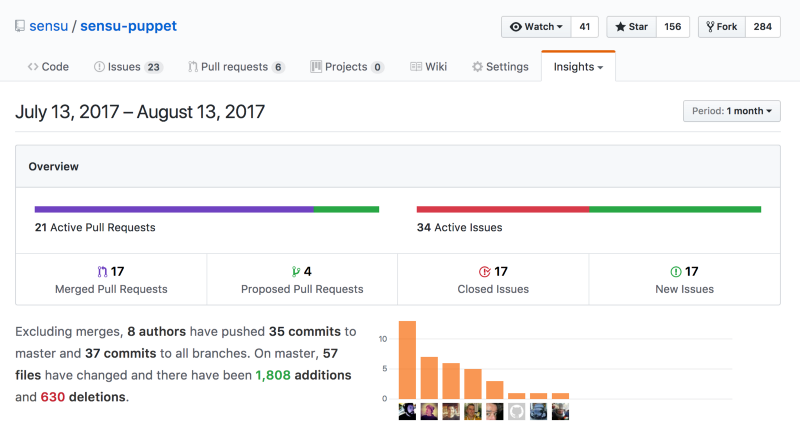
Task: Click the seventh contributor avatar
Action: pyautogui.click(x=538, y=411)
